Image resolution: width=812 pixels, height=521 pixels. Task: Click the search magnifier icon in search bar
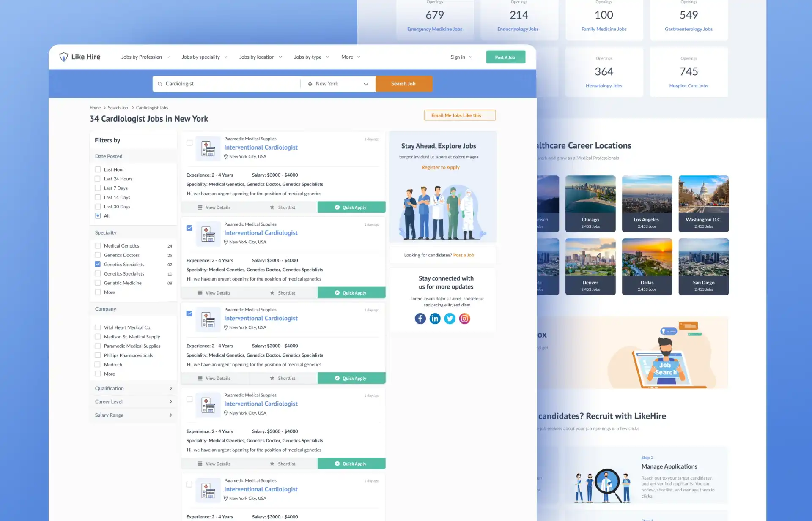160,83
